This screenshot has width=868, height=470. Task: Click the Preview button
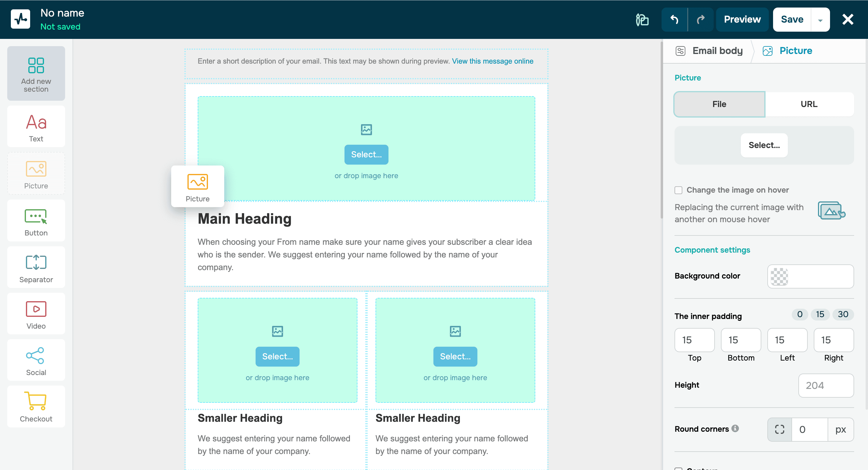tap(742, 20)
